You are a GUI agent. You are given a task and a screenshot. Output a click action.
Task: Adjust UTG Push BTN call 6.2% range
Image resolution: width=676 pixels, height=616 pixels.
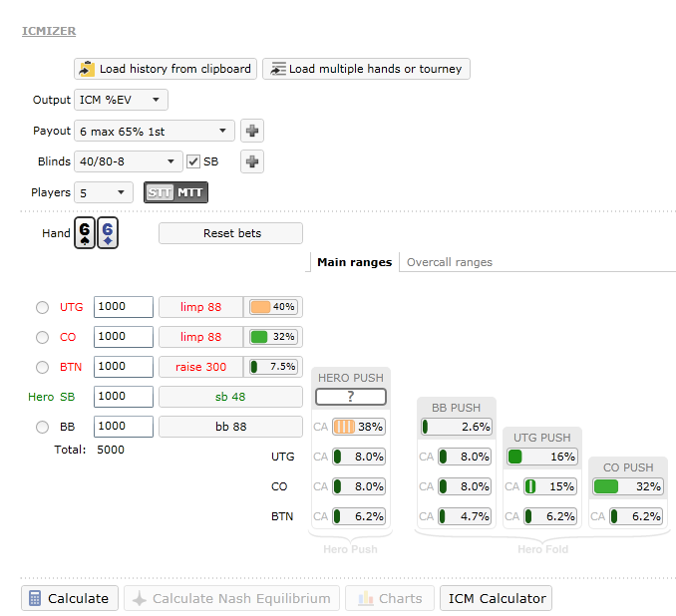550,516
